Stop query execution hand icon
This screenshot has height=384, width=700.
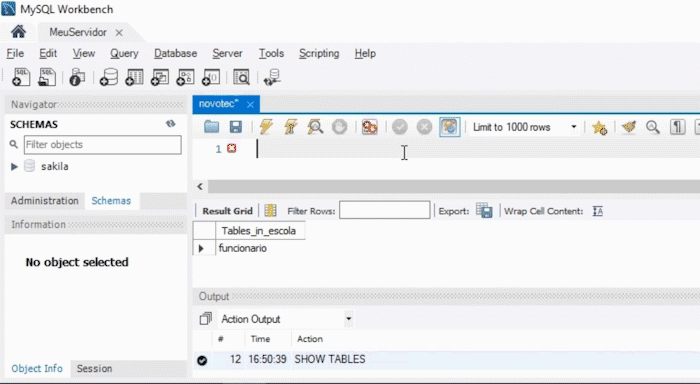(340, 127)
